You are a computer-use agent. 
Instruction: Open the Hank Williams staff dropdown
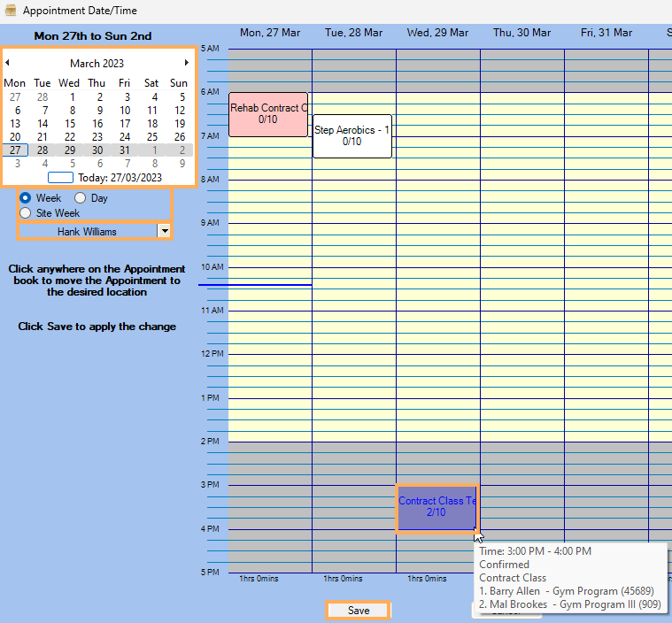pyautogui.click(x=165, y=231)
